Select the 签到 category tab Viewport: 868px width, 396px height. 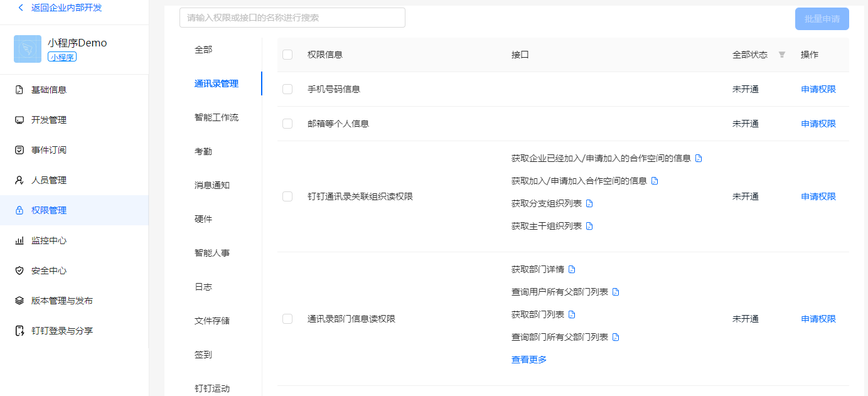(x=203, y=355)
